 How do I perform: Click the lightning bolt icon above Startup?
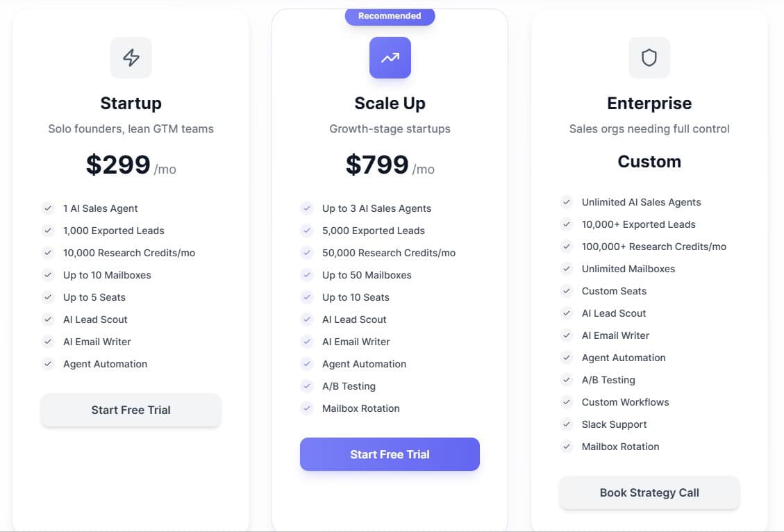click(131, 58)
